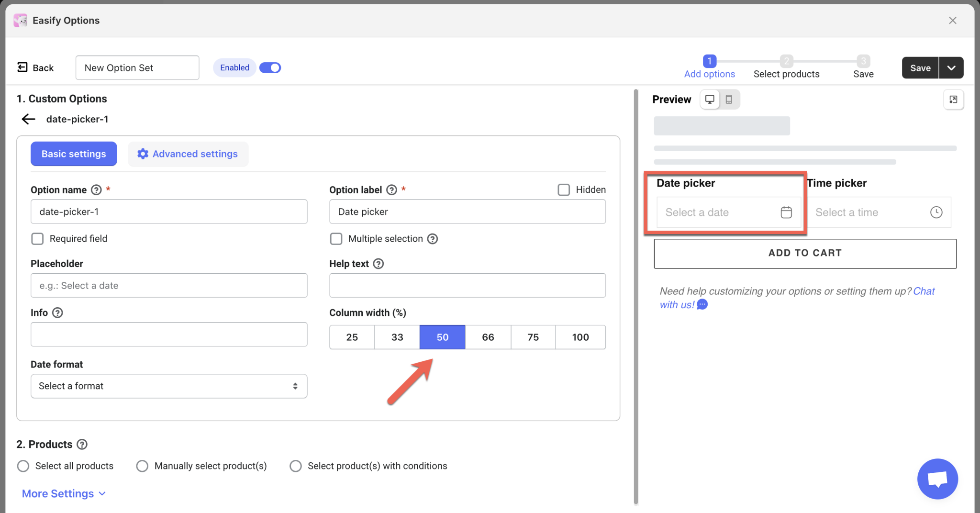Enable the Multiple selection checkbox
Screen dimensions: 980x513
336,239
